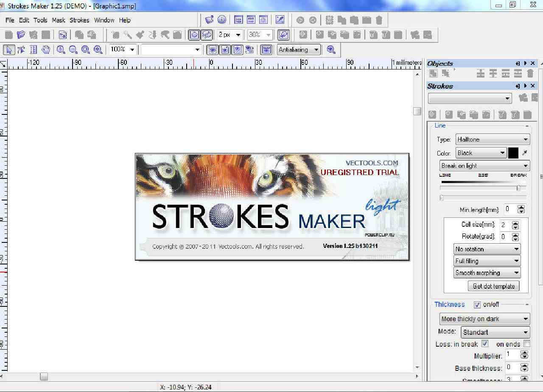Click the eyedropper next to the Color swatch

click(525, 153)
